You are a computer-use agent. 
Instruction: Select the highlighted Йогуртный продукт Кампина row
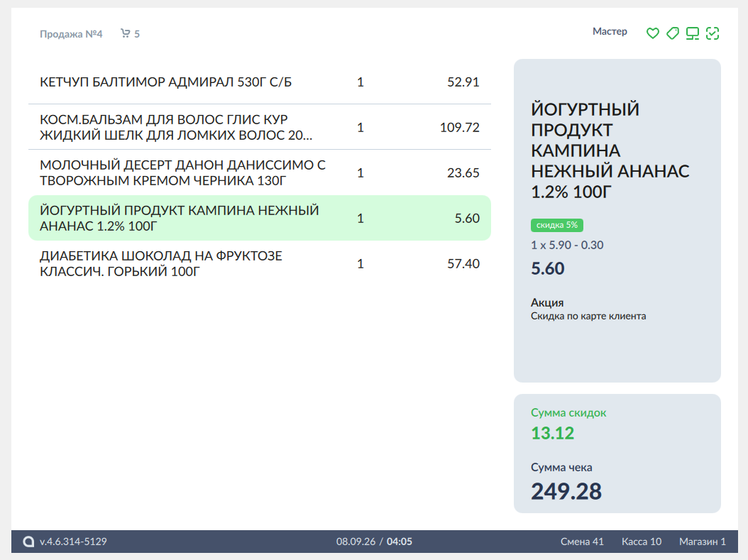(260, 218)
